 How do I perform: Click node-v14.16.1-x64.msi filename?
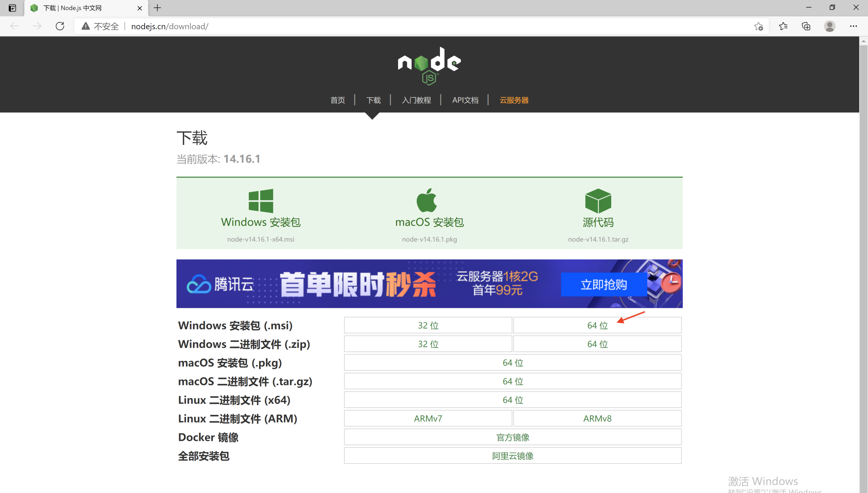[261, 239]
